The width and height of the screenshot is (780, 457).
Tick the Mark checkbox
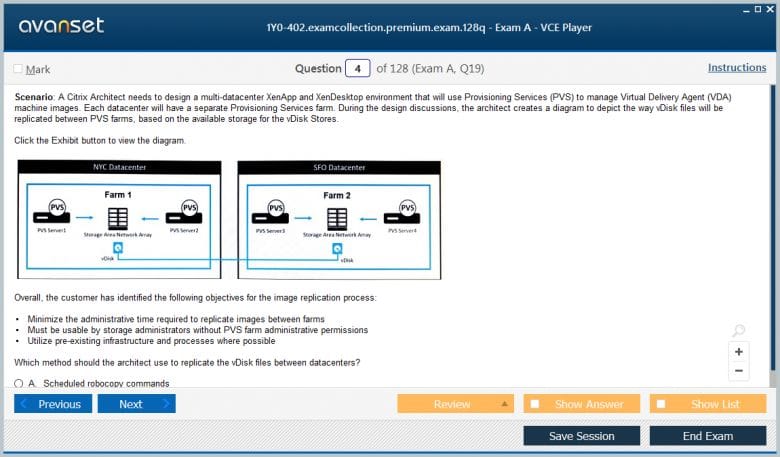18,69
